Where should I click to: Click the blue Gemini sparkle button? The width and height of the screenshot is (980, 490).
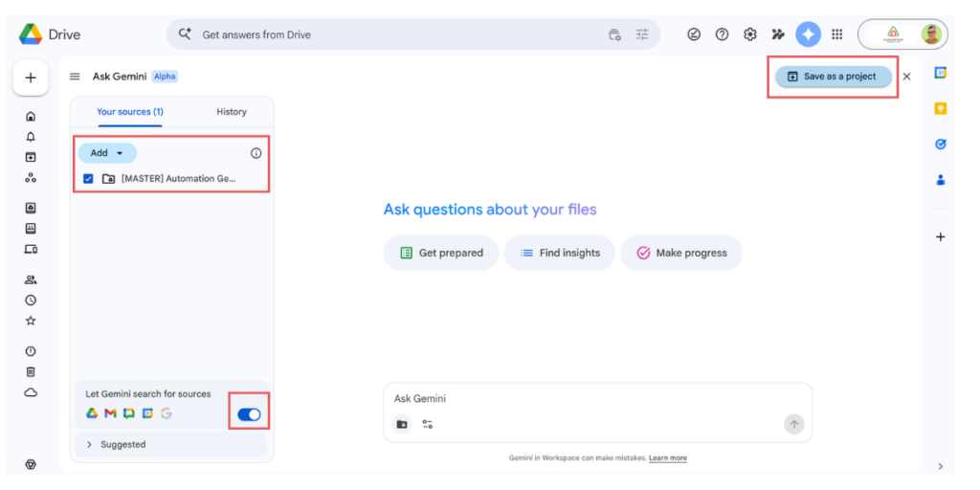(x=808, y=34)
